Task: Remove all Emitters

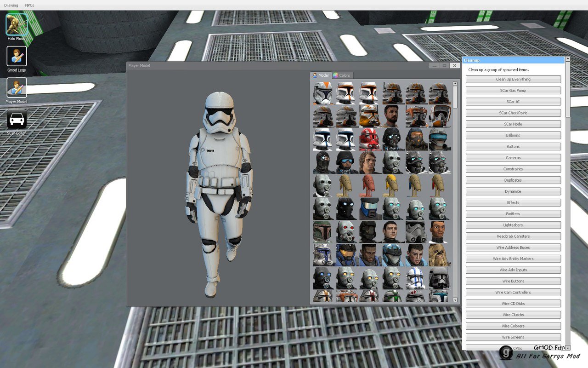Action: point(513,214)
